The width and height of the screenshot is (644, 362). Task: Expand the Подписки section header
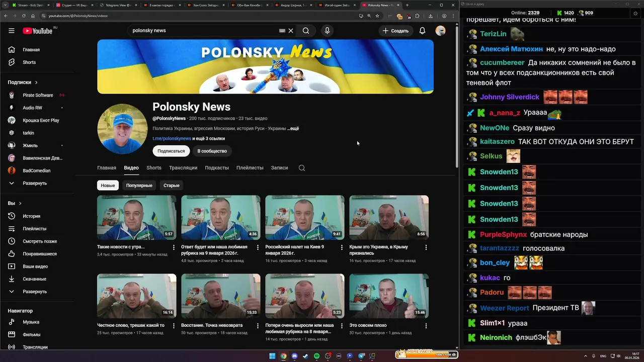pyautogui.click(x=23, y=82)
